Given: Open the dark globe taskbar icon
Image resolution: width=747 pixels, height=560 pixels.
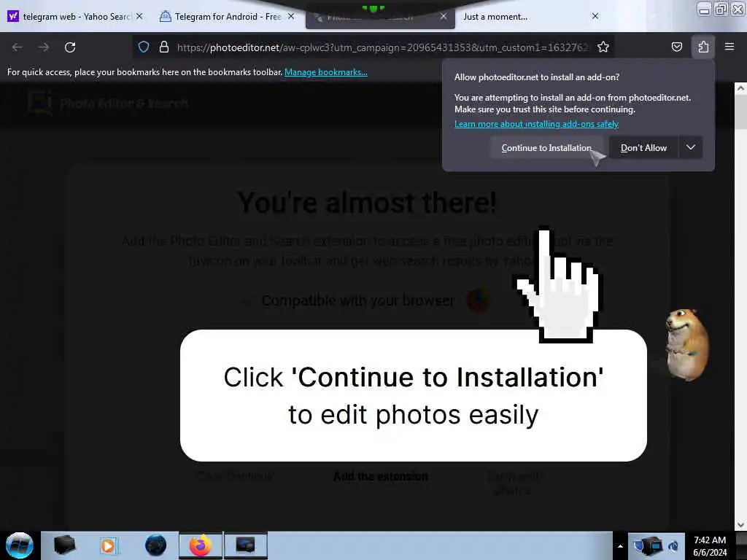Looking at the screenshot, I should (155, 545).
